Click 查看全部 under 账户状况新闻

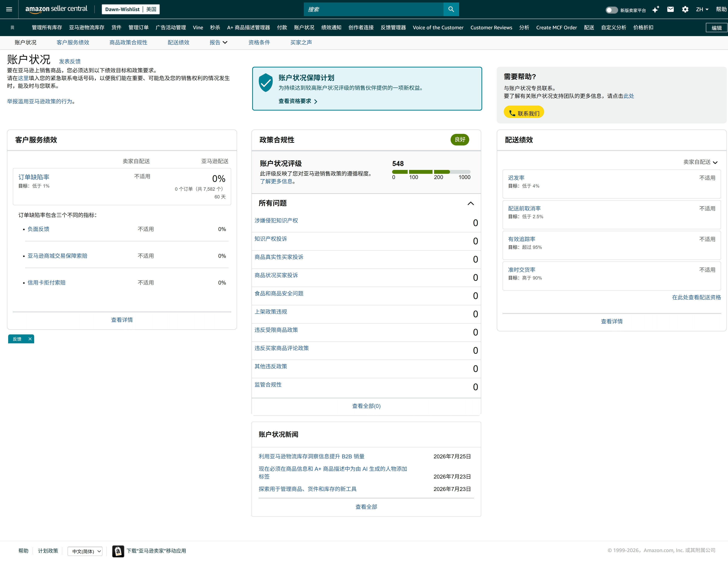[366, 507]
